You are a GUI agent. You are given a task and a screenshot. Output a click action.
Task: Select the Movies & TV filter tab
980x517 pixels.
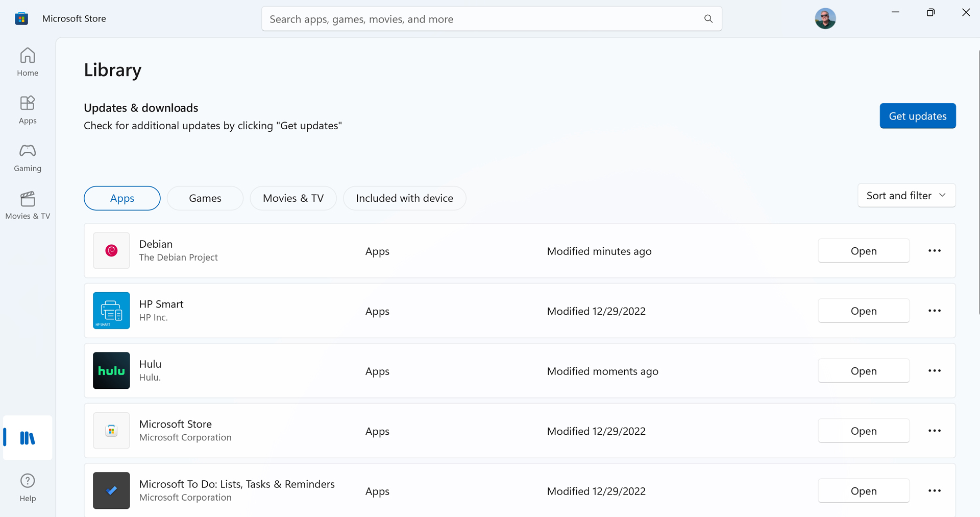[293, 198]
